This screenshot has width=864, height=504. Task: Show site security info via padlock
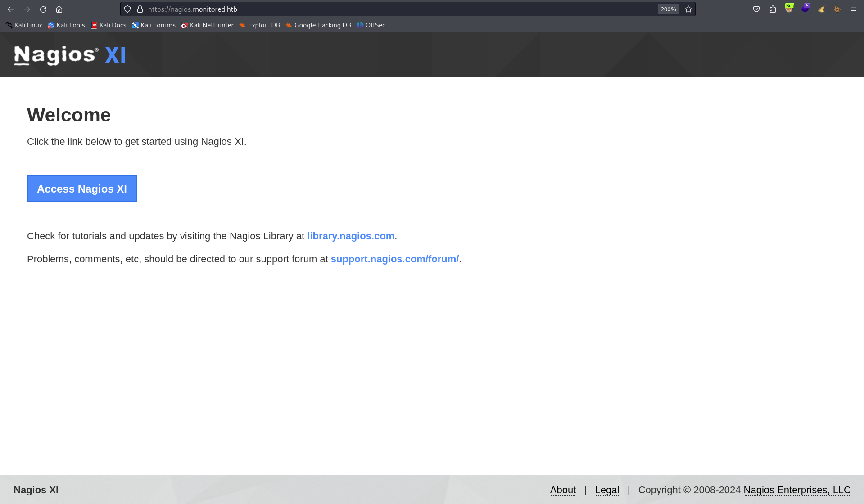point(140,9)
